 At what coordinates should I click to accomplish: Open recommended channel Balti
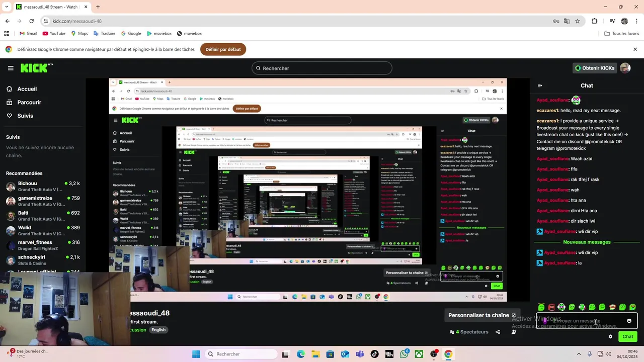tap(43, 215)
